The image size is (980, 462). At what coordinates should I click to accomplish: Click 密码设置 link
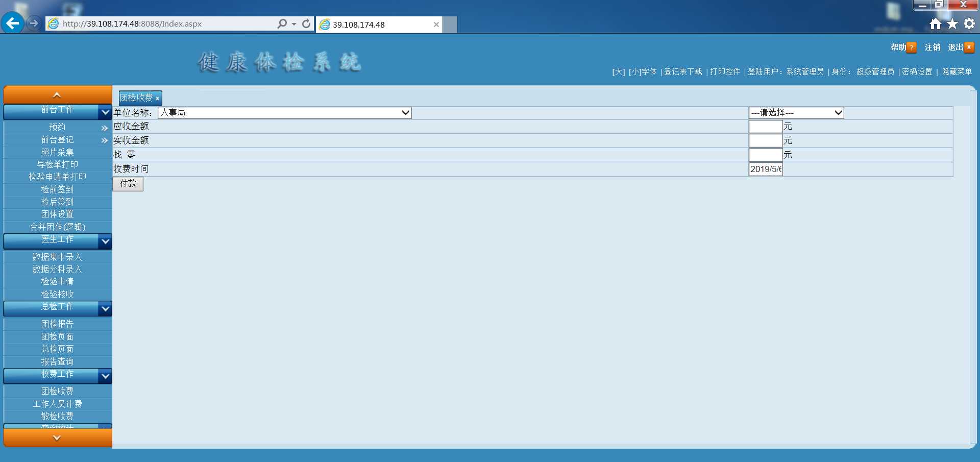coord(917,72)
